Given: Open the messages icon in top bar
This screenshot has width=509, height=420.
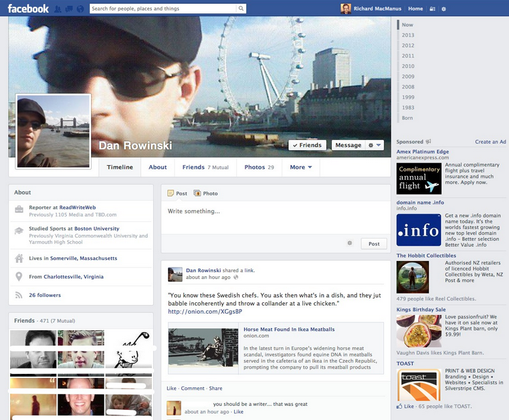Looking at the screenshot, I should tap(70, 9).
